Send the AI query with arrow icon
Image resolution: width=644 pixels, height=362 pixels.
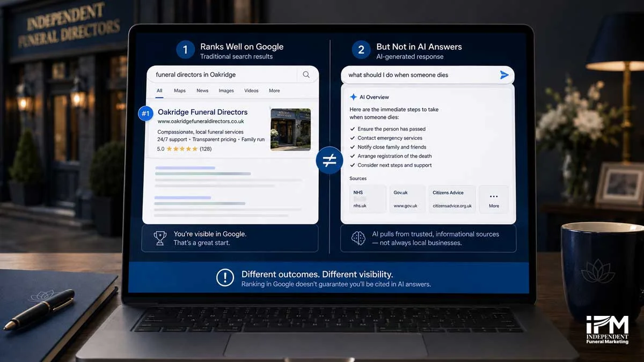click(504, 75)
